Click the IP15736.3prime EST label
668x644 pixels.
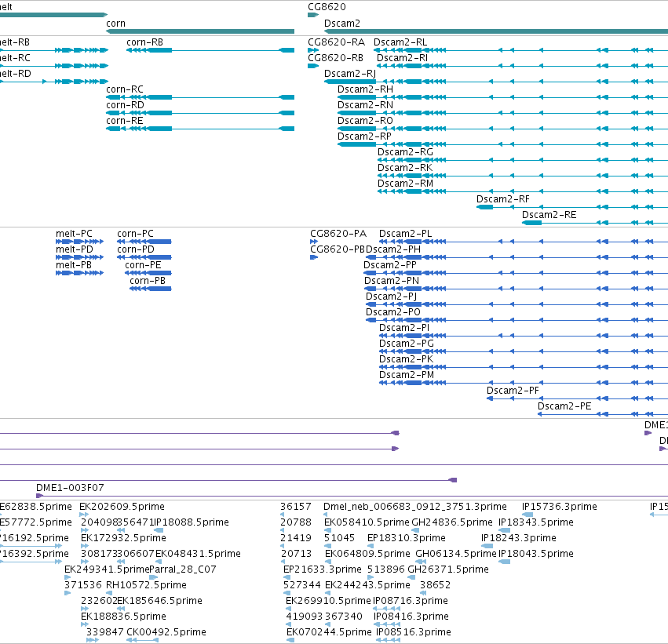tap(560, 507)
